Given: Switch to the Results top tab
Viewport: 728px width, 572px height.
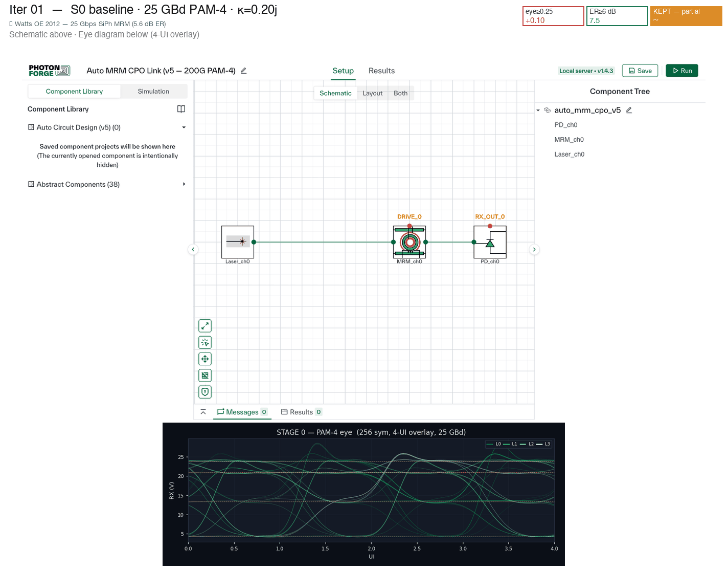Looking at the screenshot, I should [381, 71].
